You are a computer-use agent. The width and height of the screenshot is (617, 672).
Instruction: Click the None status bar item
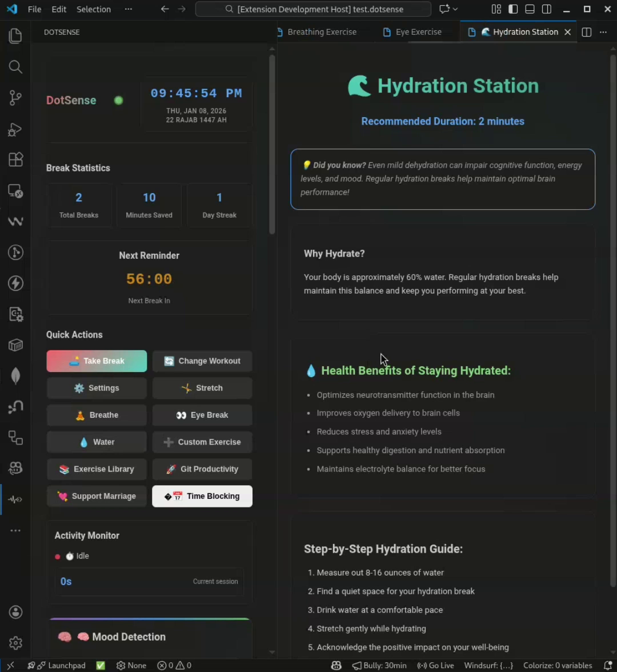coord(131,665)
